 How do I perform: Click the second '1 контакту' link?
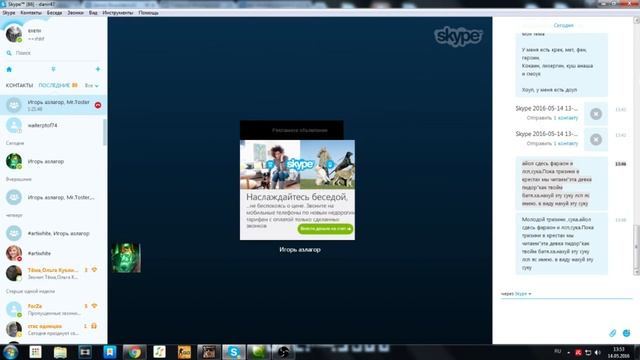tap(566, 144)
